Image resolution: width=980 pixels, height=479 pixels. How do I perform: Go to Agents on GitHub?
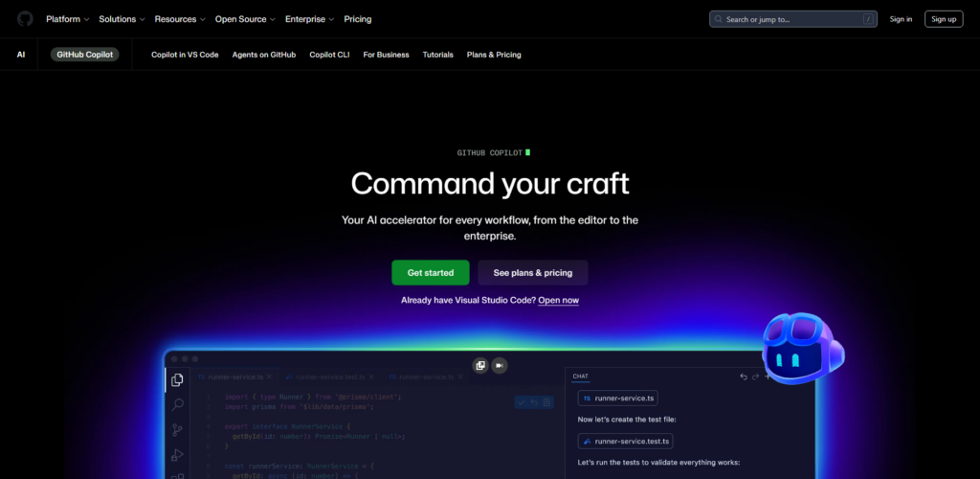264,55
